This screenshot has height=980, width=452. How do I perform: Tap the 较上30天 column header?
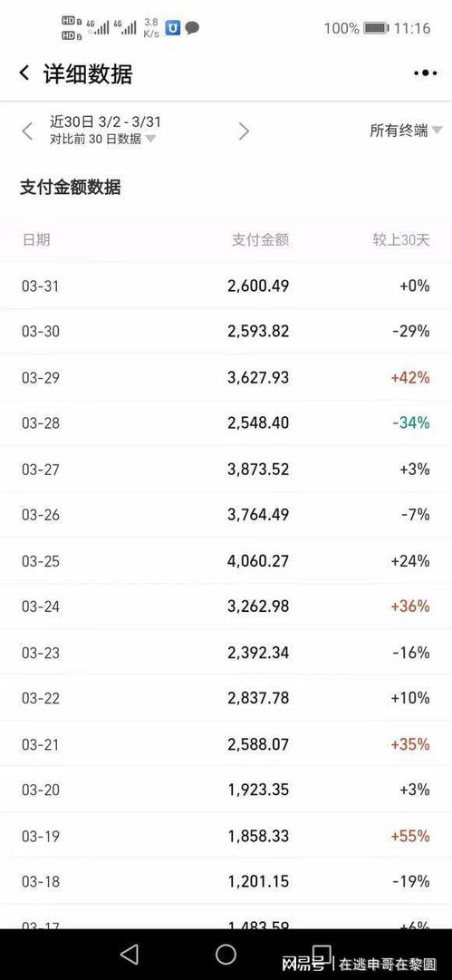pos(401,239)
